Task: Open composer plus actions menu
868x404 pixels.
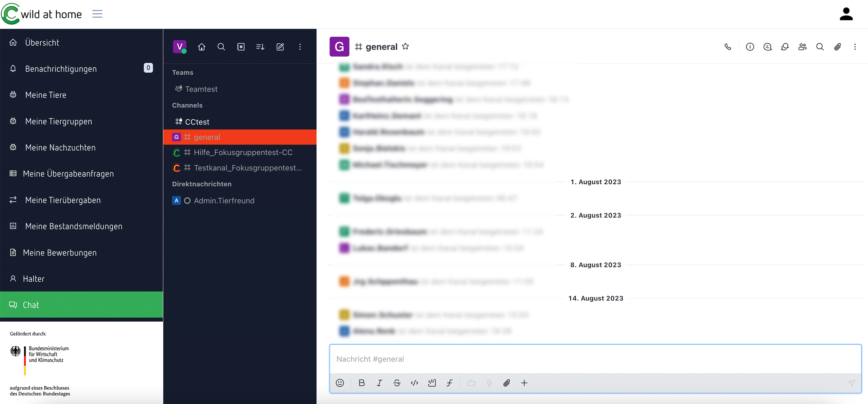Action: pyautogui.click(x=524, y=383)
